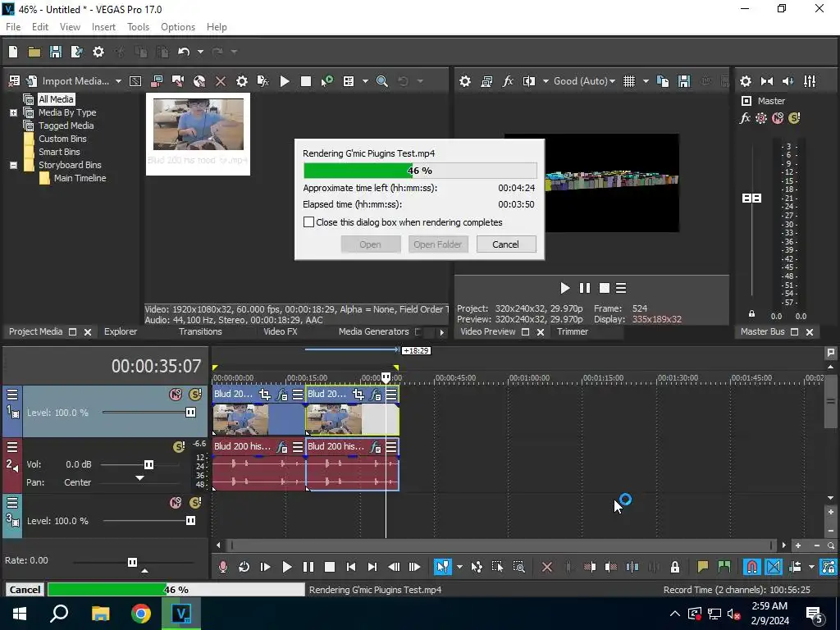
Task: Click the Master FX icon in Master Bus
Action: (x=745, y=118)
